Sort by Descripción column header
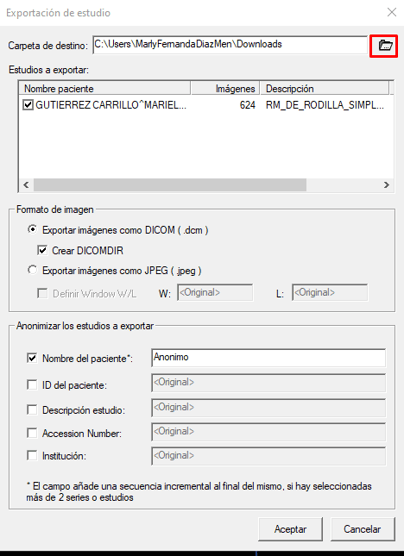This screenshot has height=556, width=404. (324, 88)
